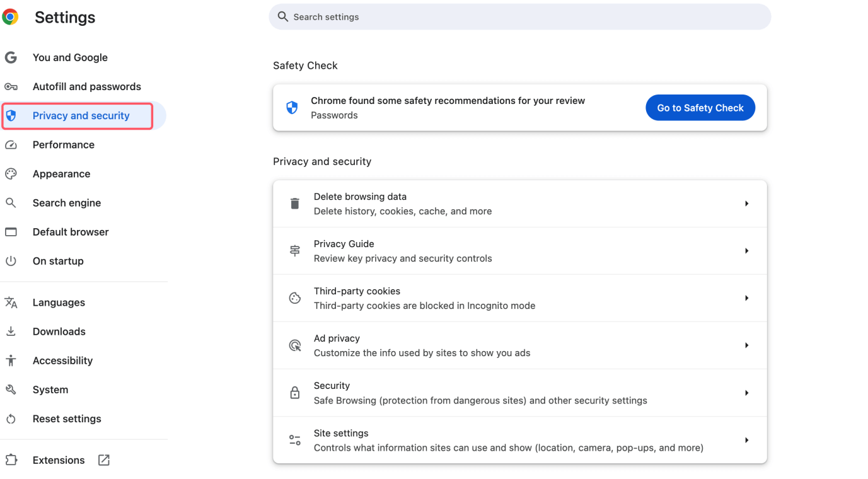Select Default browser in the sidebar
This screenshot has width=868, height=479.
70,231
